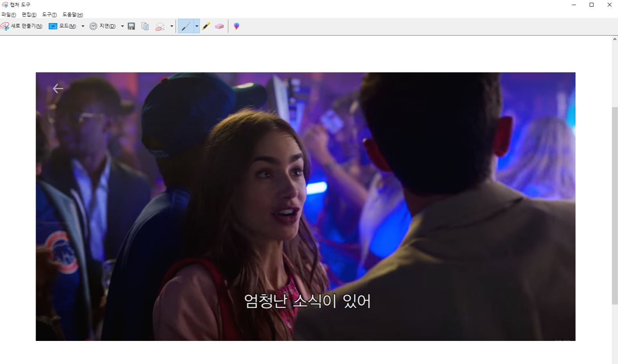Viewport: 618px width, 364px height.
Task: Select the Eraser tool
Action: point(219,26)
